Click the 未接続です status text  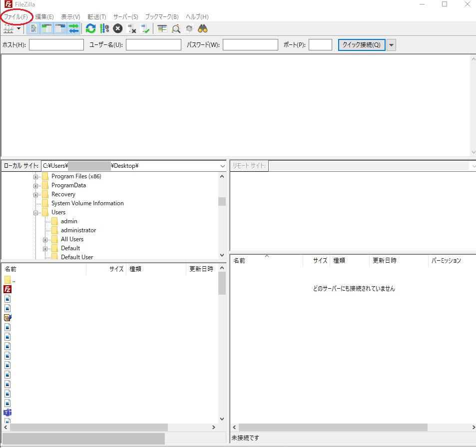[245, 438]
